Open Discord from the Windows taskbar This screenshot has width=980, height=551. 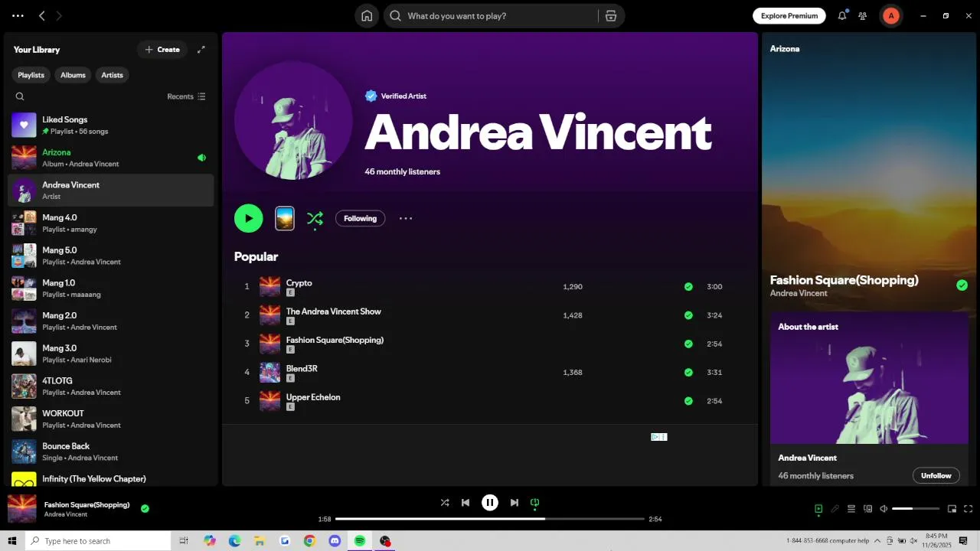click(335, 541)
